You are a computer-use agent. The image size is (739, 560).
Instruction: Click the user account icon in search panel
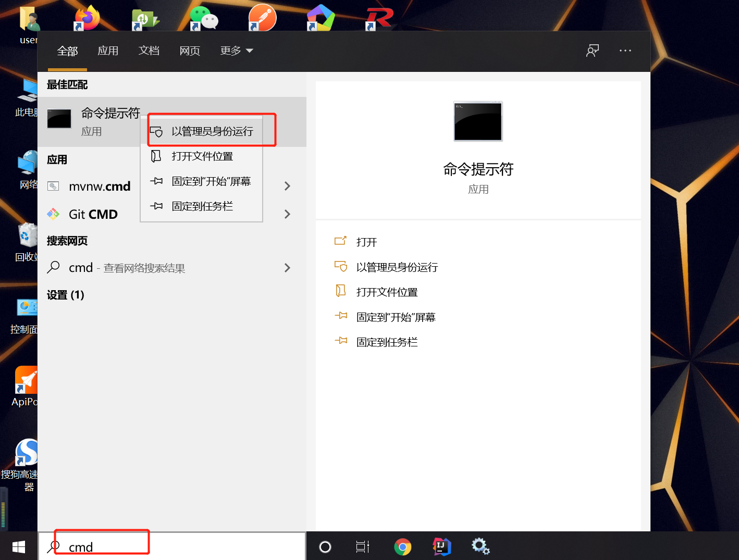[x=593, y=51]
